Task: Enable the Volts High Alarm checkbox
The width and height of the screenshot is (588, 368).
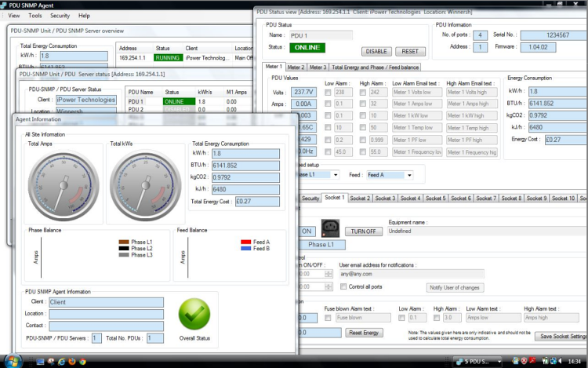Action: [x=363, y=93]
